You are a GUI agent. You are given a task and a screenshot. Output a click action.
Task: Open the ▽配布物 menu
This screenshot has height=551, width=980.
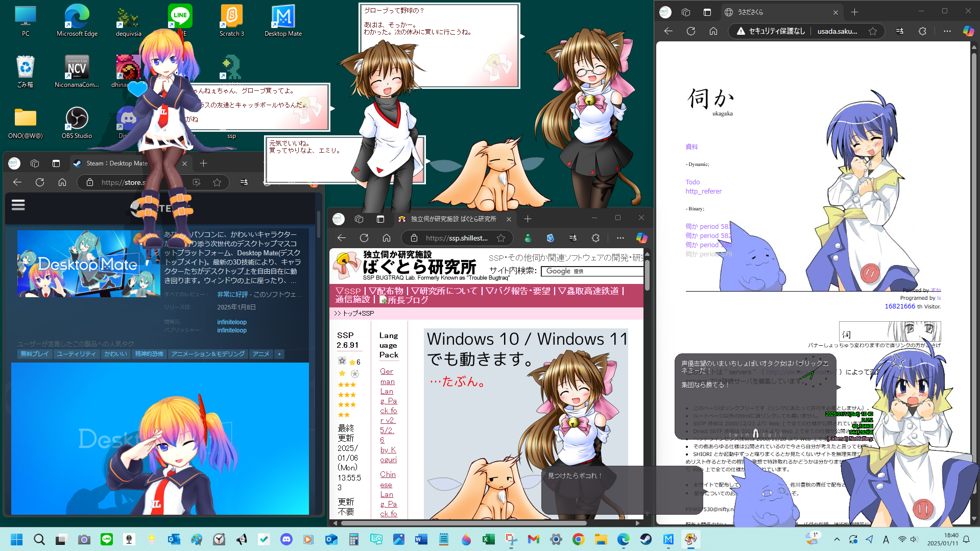pos(386,291)
